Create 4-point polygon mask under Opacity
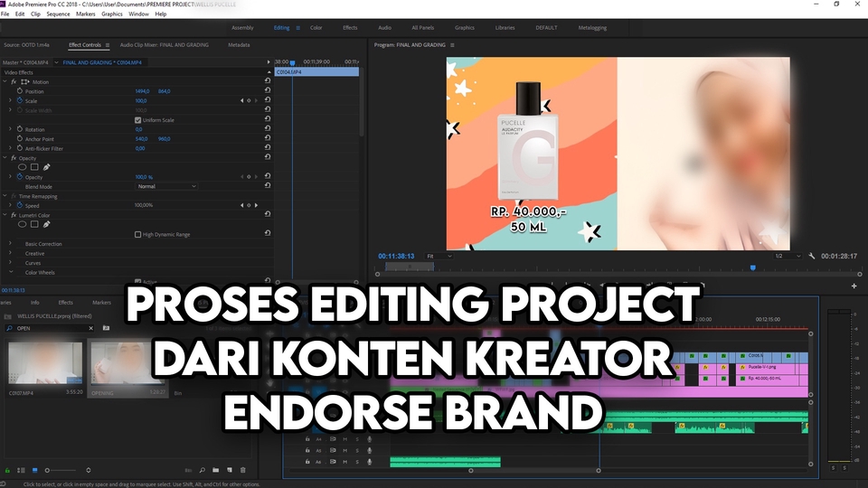The image size is (868, 488). 34,167
